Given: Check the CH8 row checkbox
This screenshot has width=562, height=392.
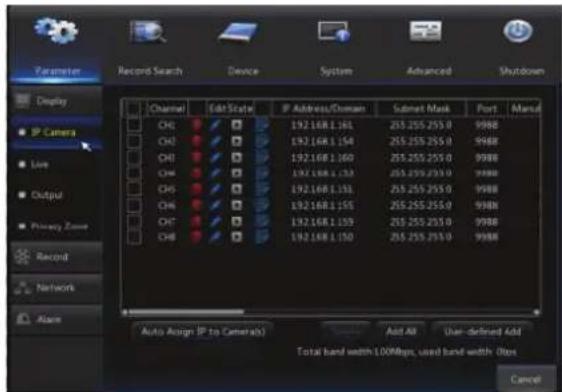Looking at the screenshot, I should [134, 236].
